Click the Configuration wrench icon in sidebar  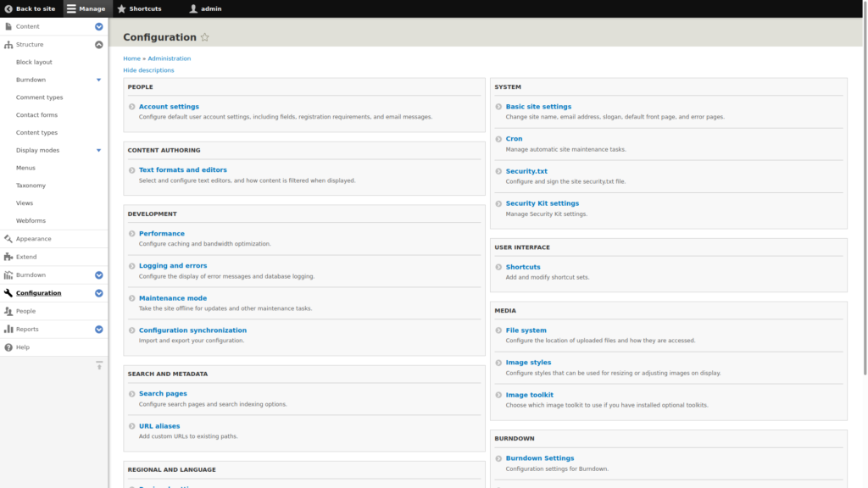[x=8, y=292]
